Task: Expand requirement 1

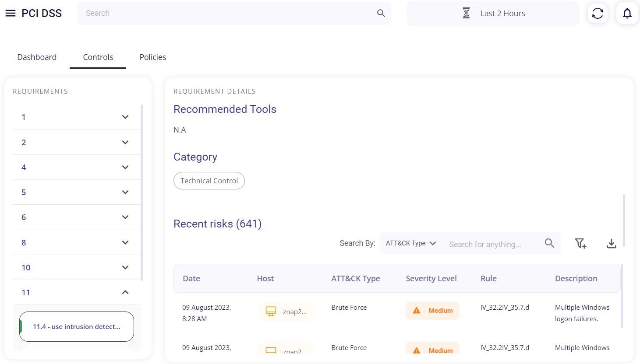Action: 77,117
